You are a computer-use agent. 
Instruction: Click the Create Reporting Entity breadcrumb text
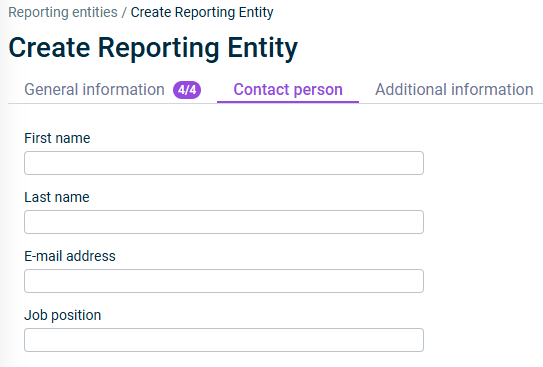[202, 12]
